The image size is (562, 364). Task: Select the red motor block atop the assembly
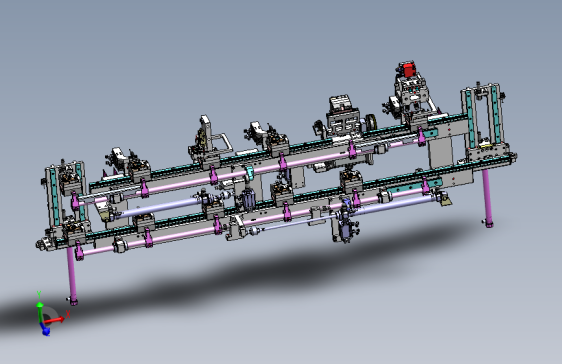(x=408, y=70)
